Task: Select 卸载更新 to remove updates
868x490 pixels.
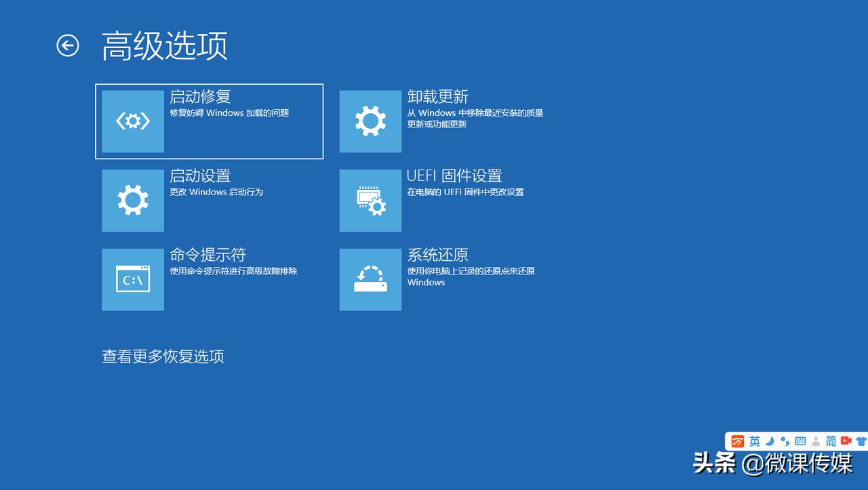Action: click(x=448, y=121)
